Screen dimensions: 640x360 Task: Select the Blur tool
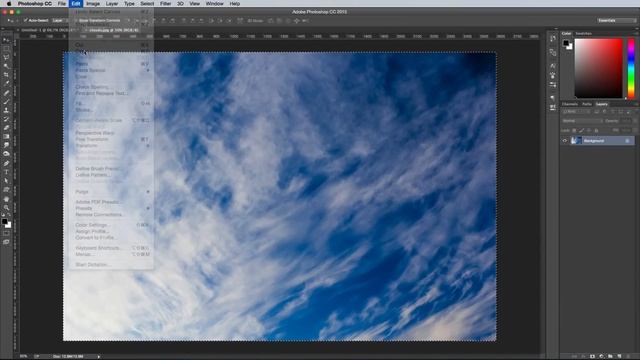[x=6, y=145]
